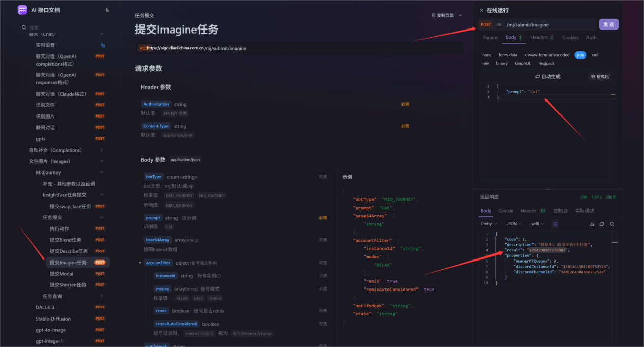Open 提交swap_face任务 page
The width and height of the screenshot is (644, 347).
70,206
